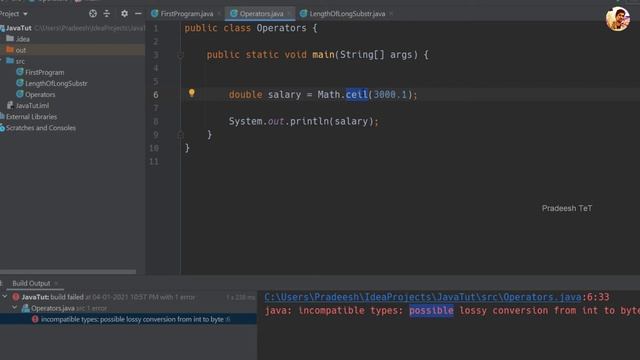Screen dimensions: 640x360
Task: Click the FirstProgram class icon in tree
Action: click(20, 72)
